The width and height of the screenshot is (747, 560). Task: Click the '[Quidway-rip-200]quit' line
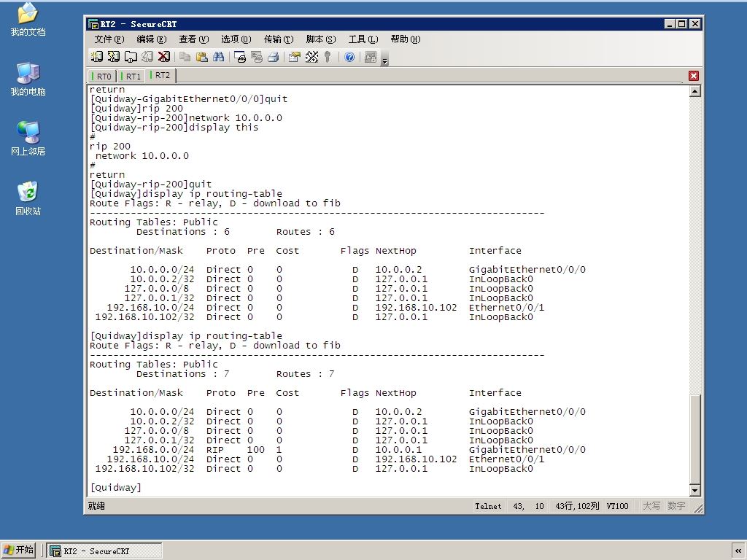pos(150,184)
